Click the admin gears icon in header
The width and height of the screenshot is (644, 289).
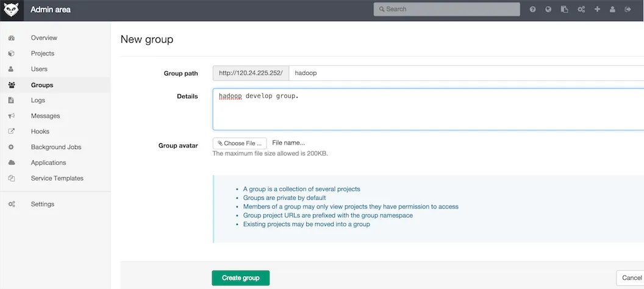coord(581,10)
